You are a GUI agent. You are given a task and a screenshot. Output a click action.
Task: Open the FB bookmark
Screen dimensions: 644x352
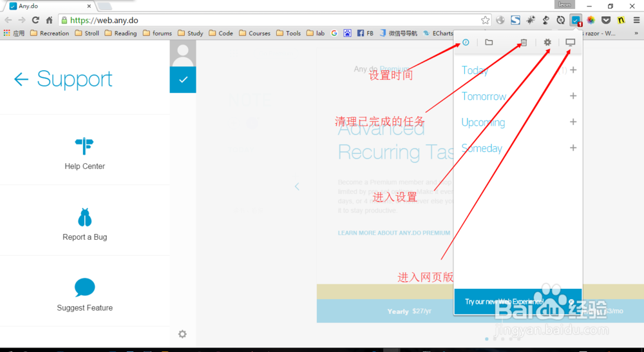365,34
